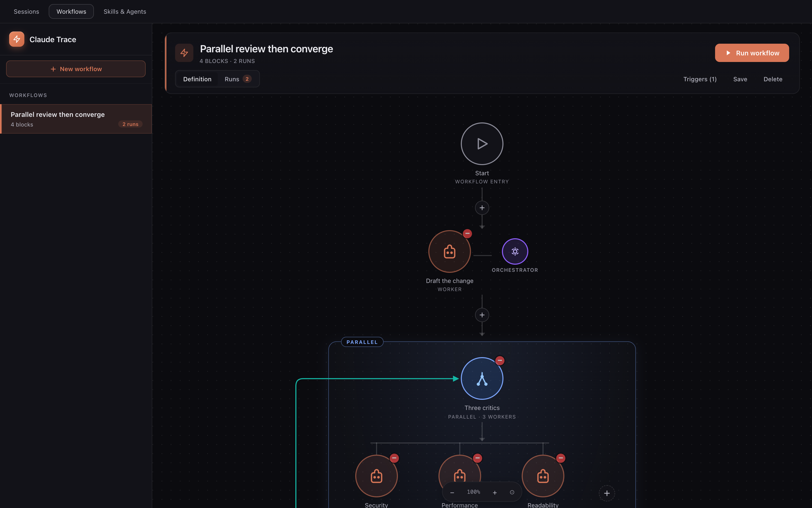Viewport: 812px width, 508px height.
Task: Select the Security worker node
Action: click(x=376, y=476)
